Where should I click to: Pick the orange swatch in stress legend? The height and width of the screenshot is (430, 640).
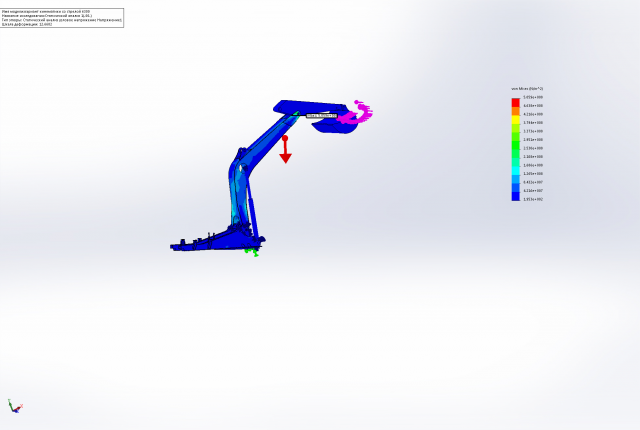pyautogui.click(x=516, y=111)
